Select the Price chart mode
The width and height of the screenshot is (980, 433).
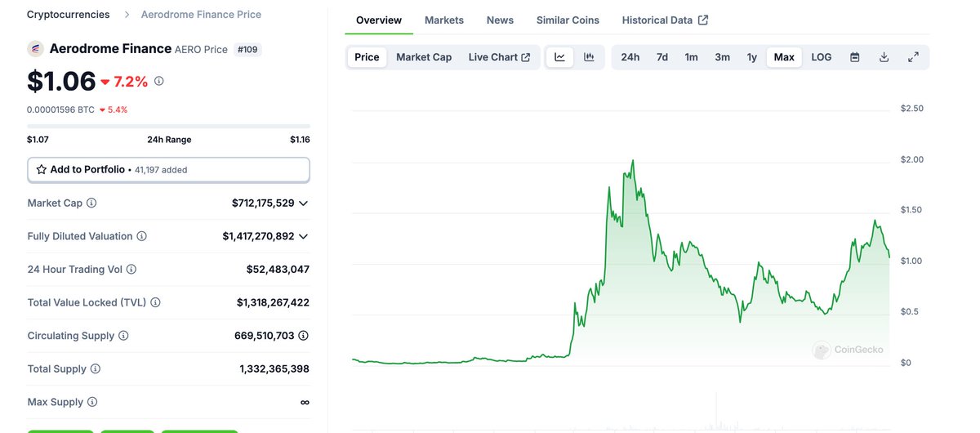[x=367, y=57]
